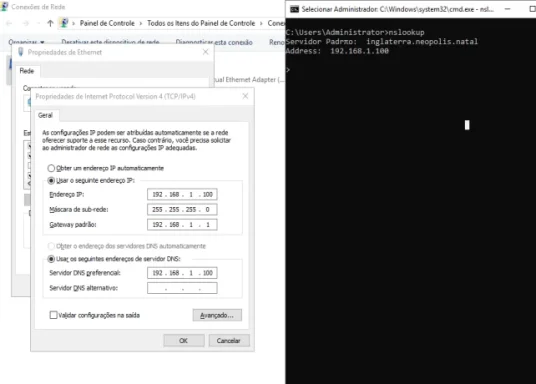Click the nslookup prompt line in cmd

(355, 32)
